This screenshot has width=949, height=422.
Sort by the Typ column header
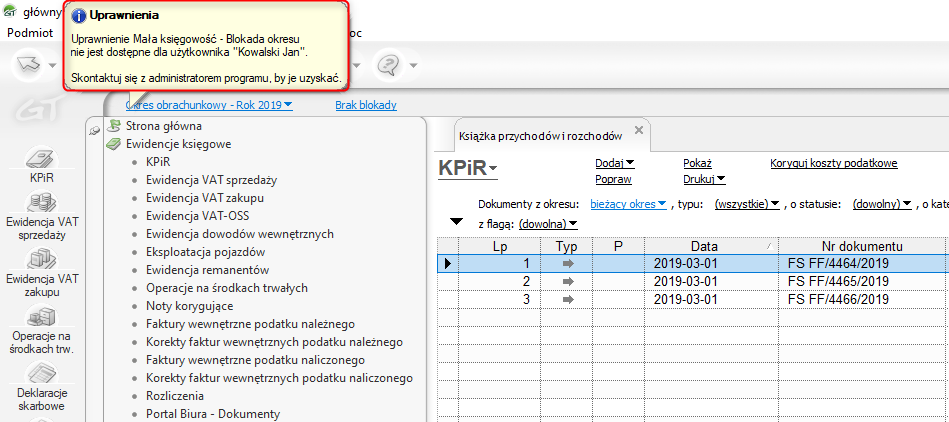pyautogui.click(x=567, y=246)
